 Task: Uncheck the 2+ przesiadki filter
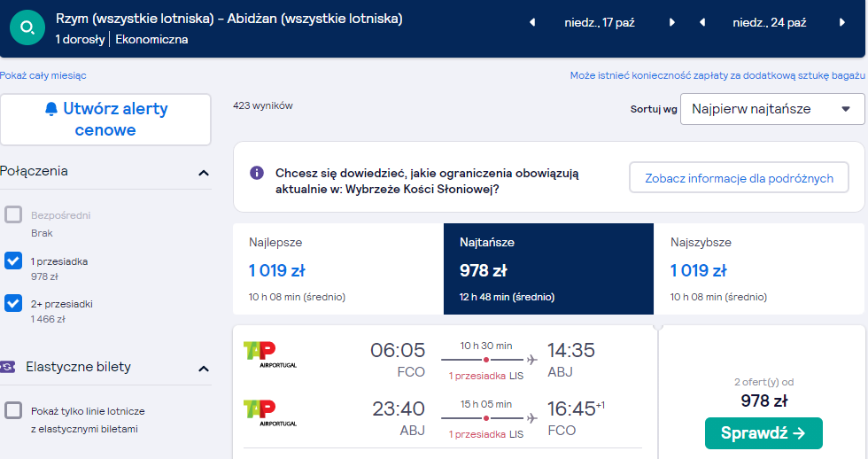[x=13, y=303]
